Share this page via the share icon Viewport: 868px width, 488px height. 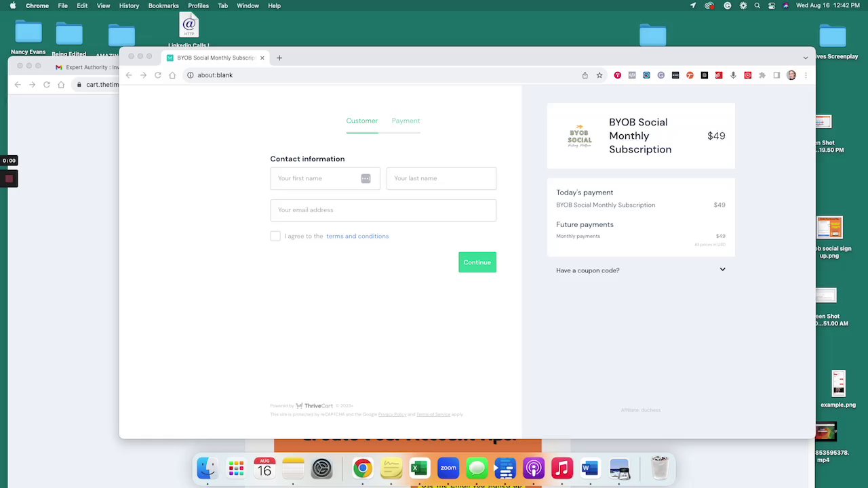pyautogui.click(x=585, y=75)
